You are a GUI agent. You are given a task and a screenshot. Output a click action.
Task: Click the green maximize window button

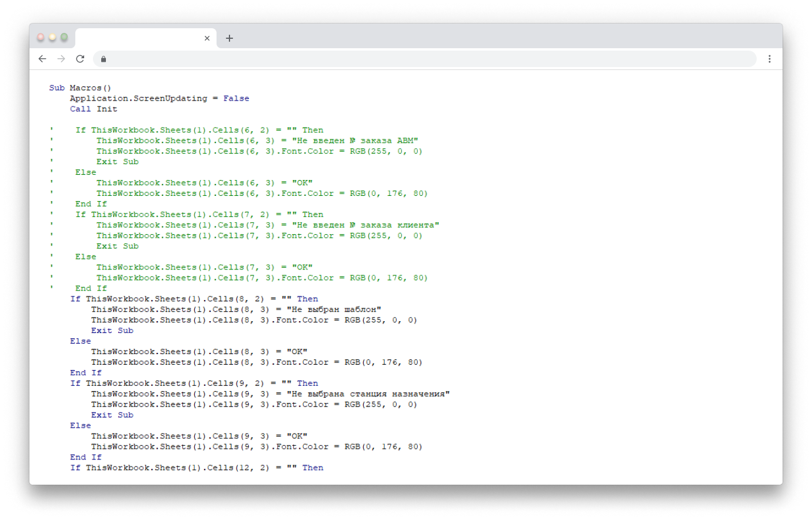(x=64, y=37)
